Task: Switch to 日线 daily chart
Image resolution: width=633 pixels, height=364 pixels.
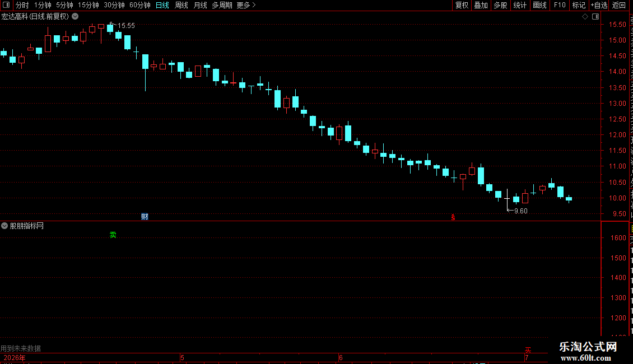Action: 162,5
